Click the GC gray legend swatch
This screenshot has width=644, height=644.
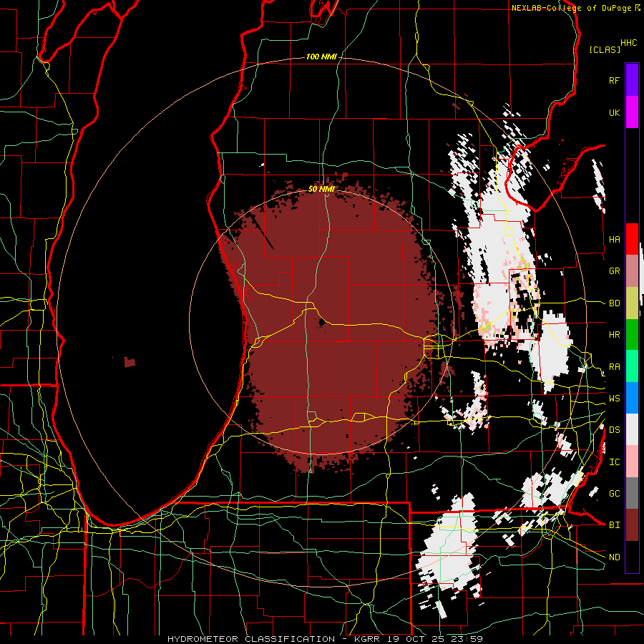[632, 493]
